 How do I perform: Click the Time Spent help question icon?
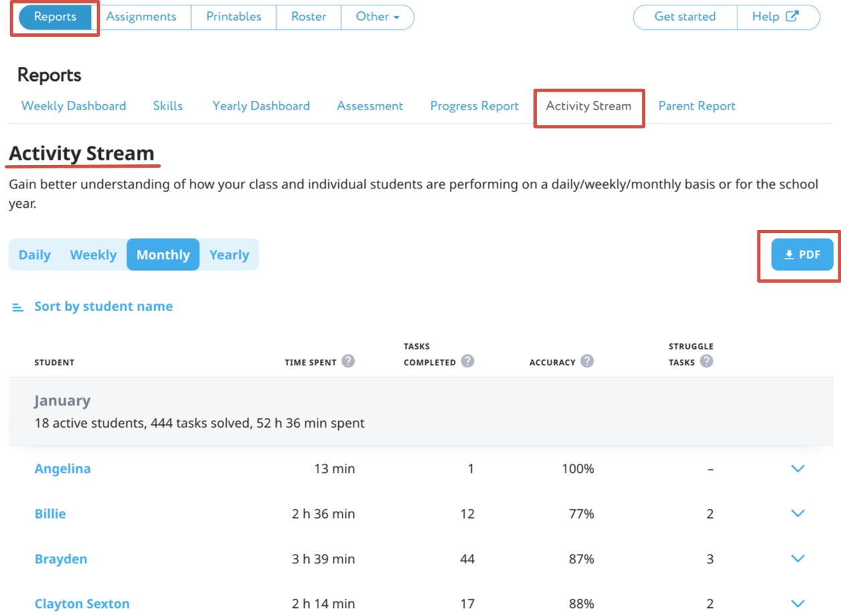(348, 361)
